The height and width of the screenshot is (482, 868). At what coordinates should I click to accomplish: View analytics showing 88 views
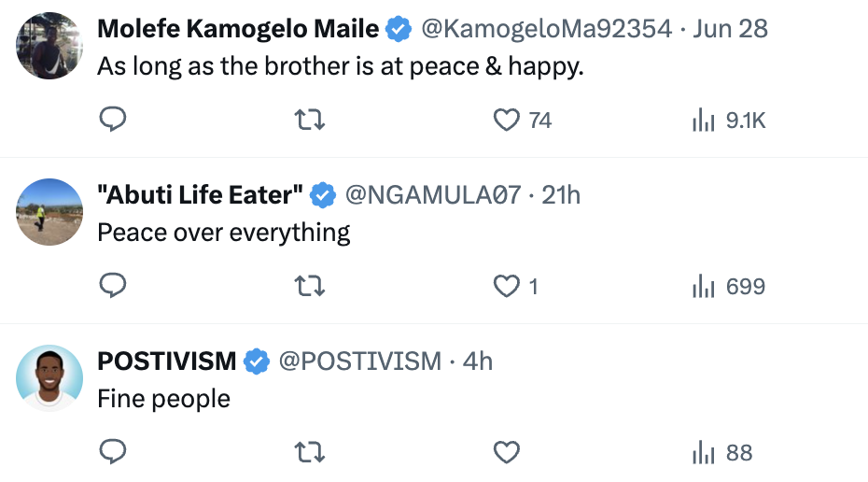pos(722,452)
